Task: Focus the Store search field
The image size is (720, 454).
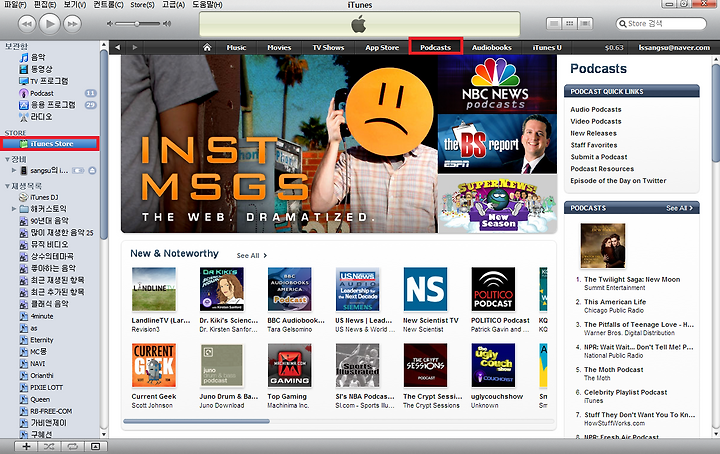Action: pyautogui.click(x=661, y=23)
